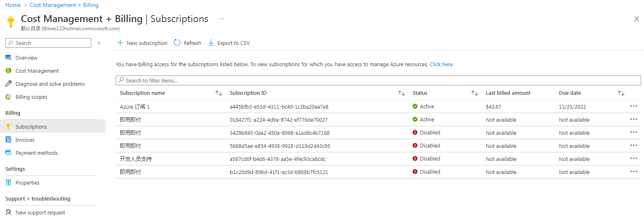Screen dimensions: 644x223
Task: Sort by Due date column arrows
Action: [621, 93]
